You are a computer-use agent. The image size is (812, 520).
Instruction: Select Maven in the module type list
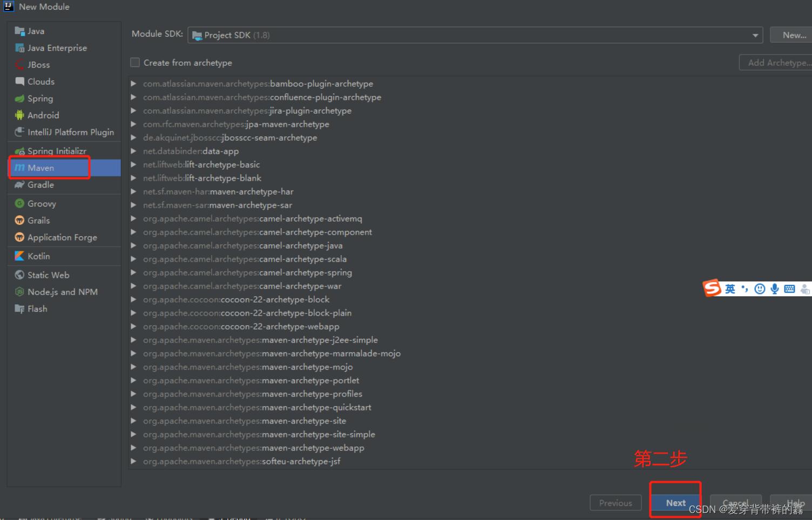tap(64, 168)
